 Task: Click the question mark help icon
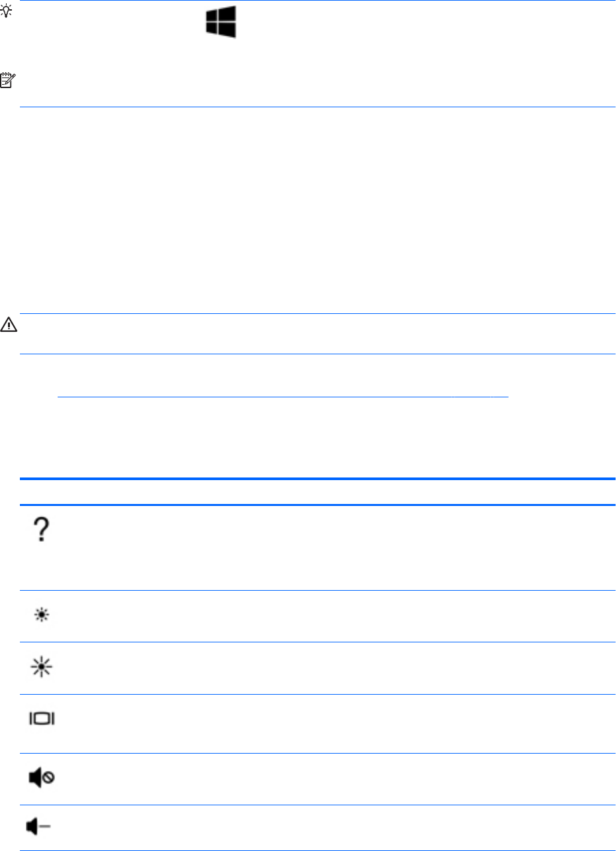(42, 530)
